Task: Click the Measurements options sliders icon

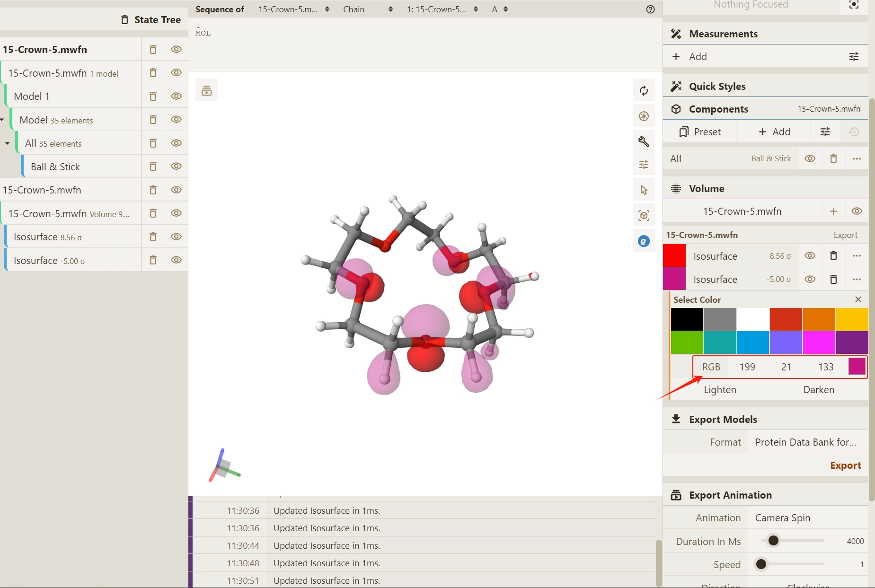Action: coord(854,57)
